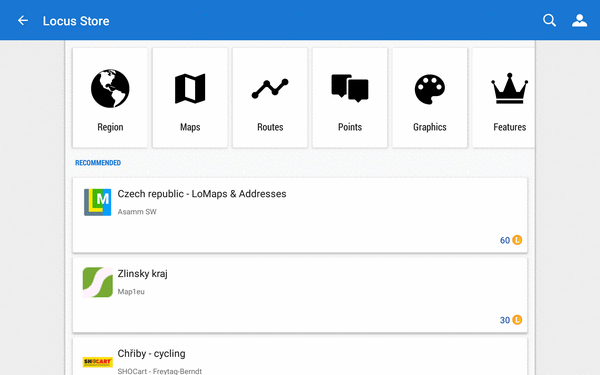The height and width of the screenshot is (375, 600).
Task: Click the 30 LoCoins price
Action: click(x=511, y=320)
